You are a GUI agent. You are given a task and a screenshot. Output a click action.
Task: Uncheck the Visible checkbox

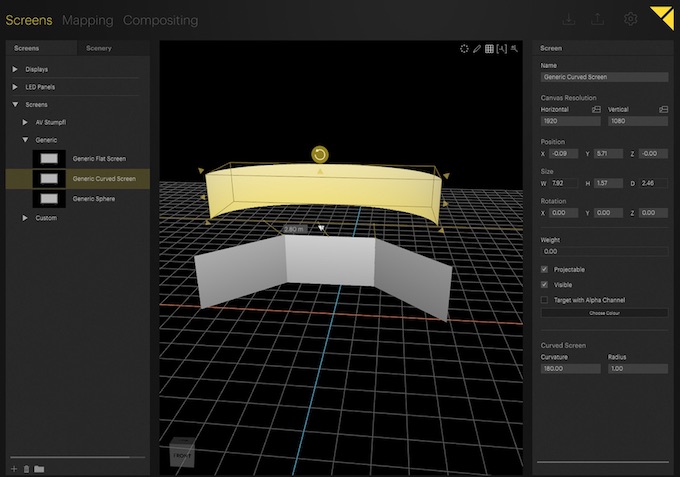coord(544,284)
